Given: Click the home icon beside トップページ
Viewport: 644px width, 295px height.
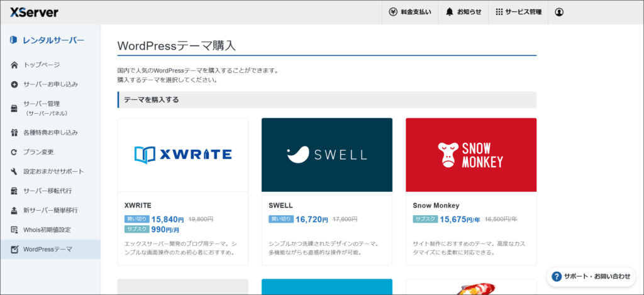Looking at the screenshot, I should (x=14, y=65).
